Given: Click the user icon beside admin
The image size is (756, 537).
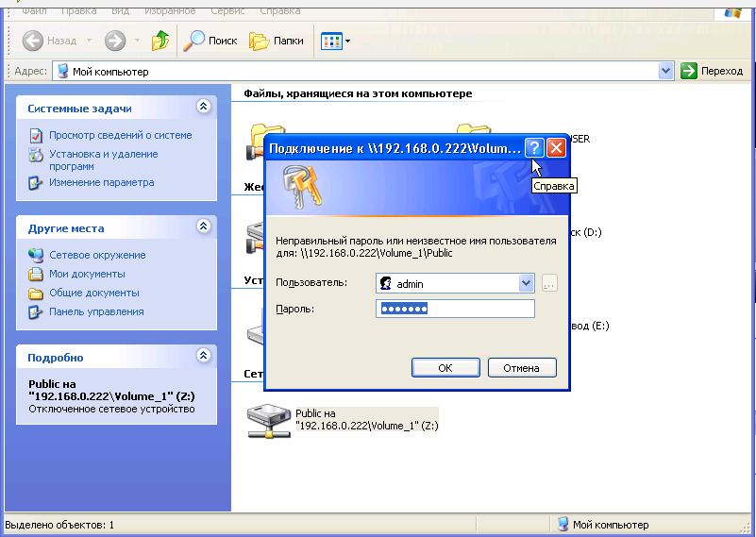Looking at the screenshot, I should point(386,283).
